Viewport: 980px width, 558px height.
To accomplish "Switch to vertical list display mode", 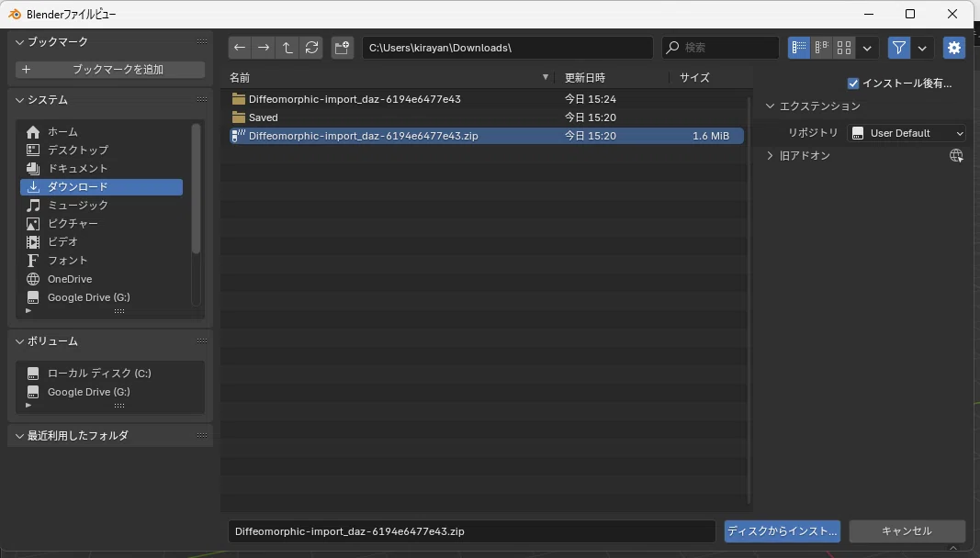I will [799, 48].
